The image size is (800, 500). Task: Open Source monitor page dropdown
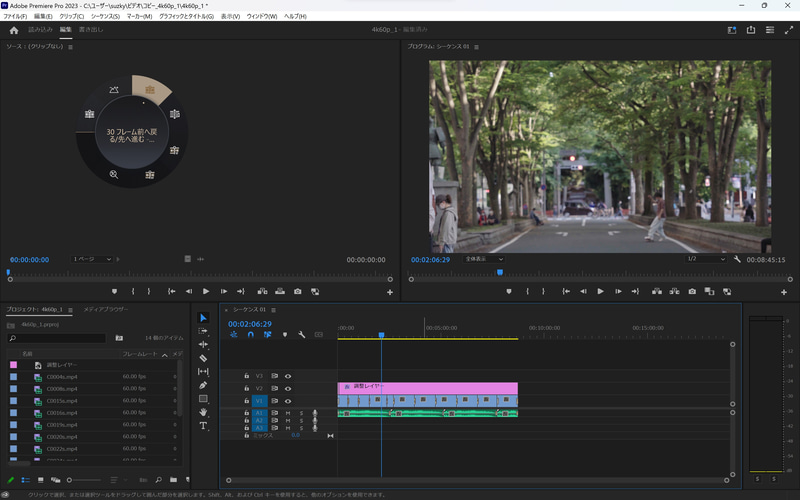(91, 259)
